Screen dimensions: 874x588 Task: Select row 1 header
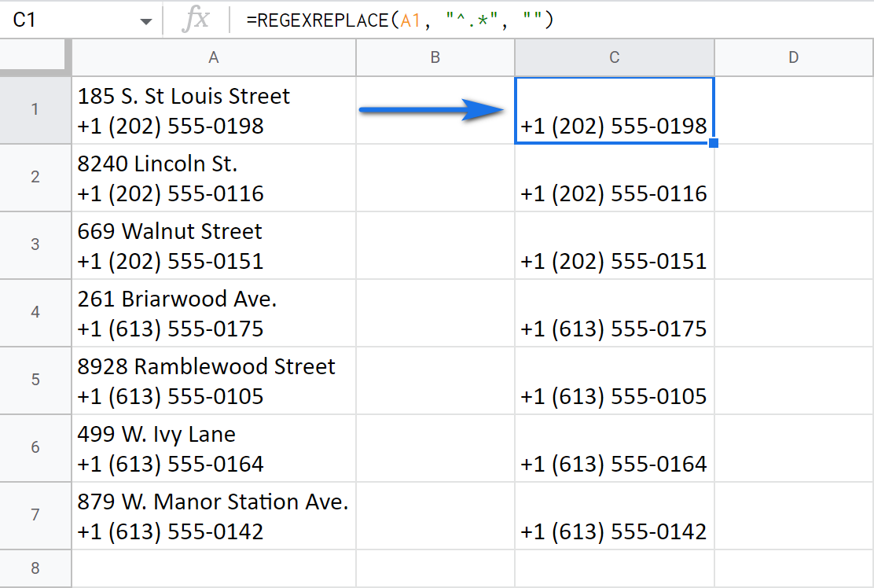click(x=35, y=109)
